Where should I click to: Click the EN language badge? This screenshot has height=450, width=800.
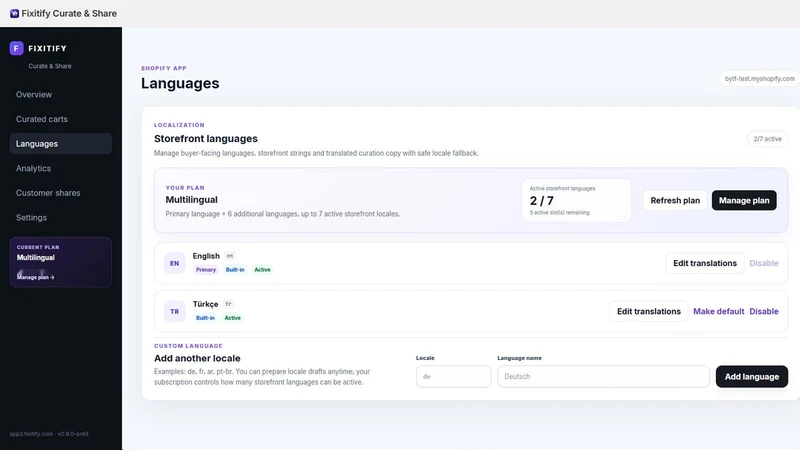pos(174,263)
